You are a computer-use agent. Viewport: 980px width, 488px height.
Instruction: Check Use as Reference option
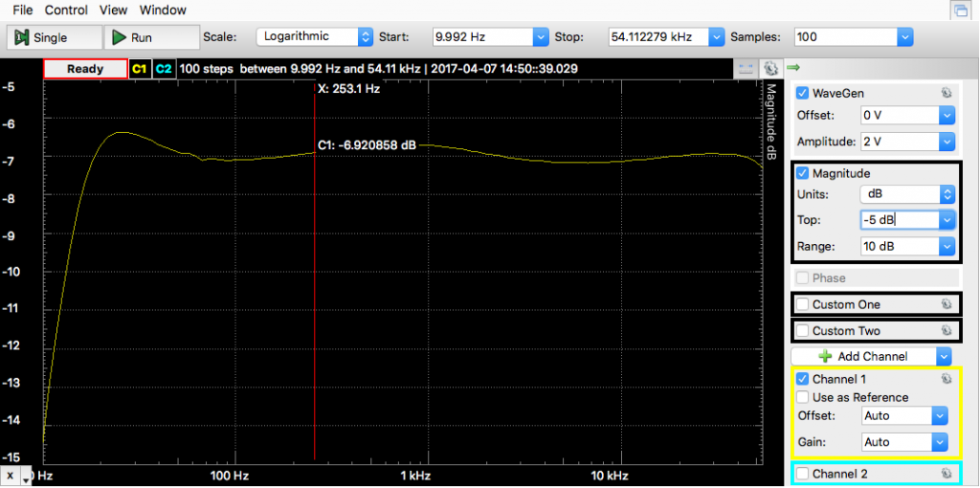[803, 397]
